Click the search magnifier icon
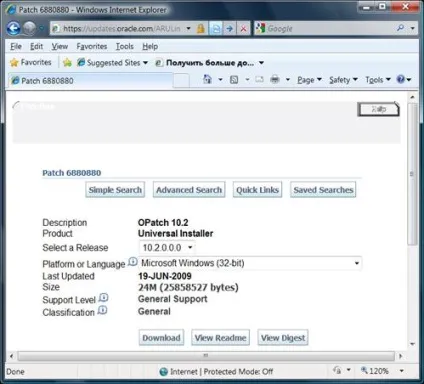The width and height of the screenshot is (424, 384). 400,28
